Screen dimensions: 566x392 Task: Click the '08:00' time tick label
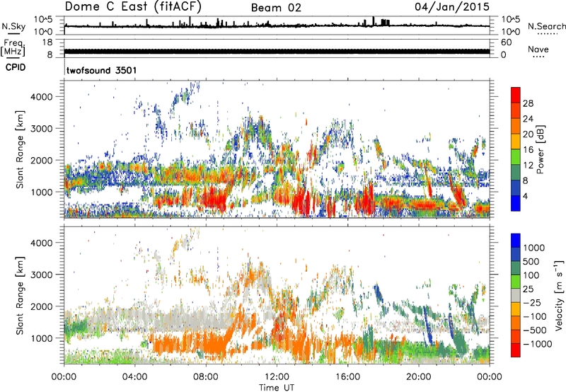(x=206, y=377)
